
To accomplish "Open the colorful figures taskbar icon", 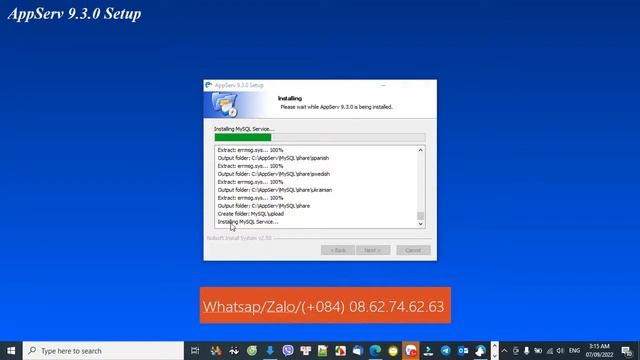I will click(x=216, y=351).
